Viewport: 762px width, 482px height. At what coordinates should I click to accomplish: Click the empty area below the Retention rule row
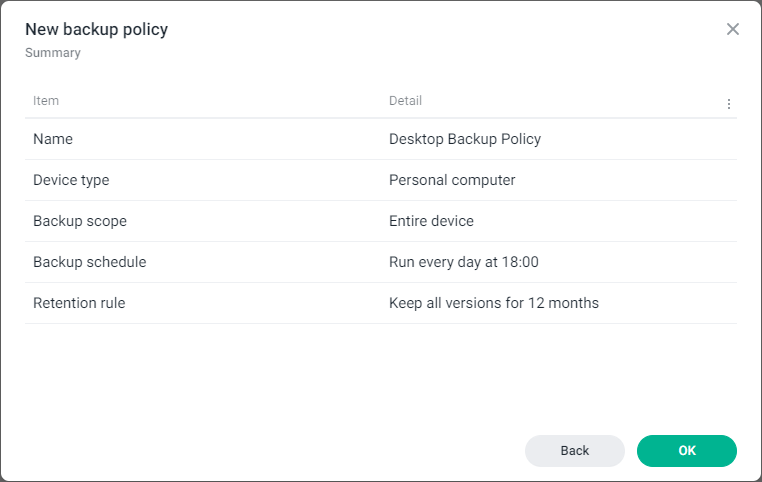point(380,375)
